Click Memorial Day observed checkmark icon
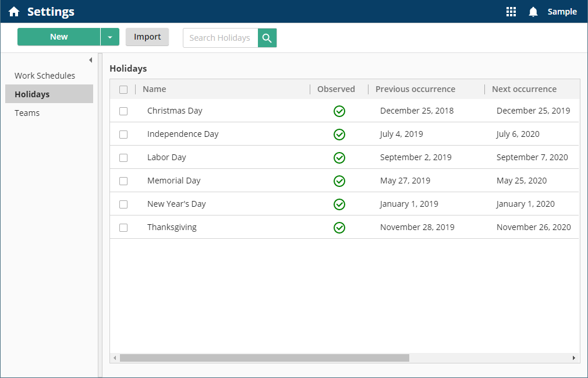The image size is (588, 378). 339,181
